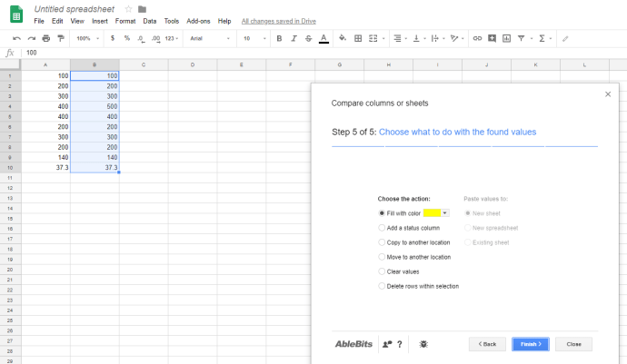Image resolution: width=627 pixels, height=364 pixels.
Task: Select the 'Add a status column' option
Action: 382,228
